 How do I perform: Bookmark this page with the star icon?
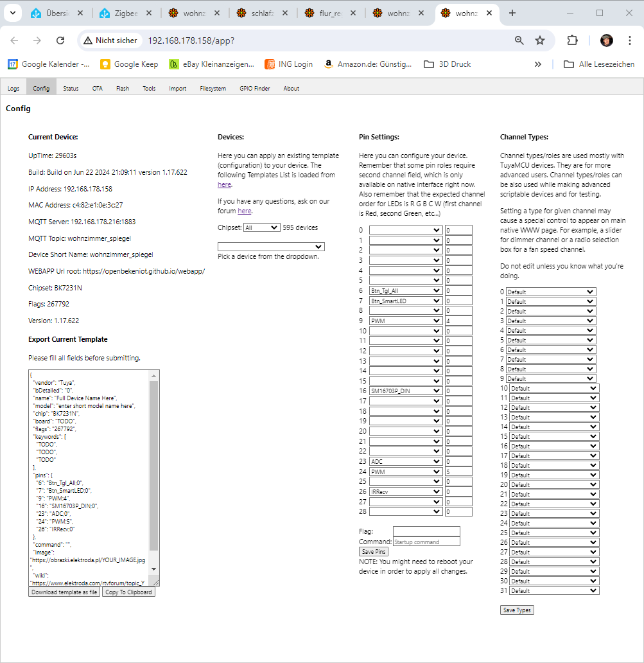539,40
